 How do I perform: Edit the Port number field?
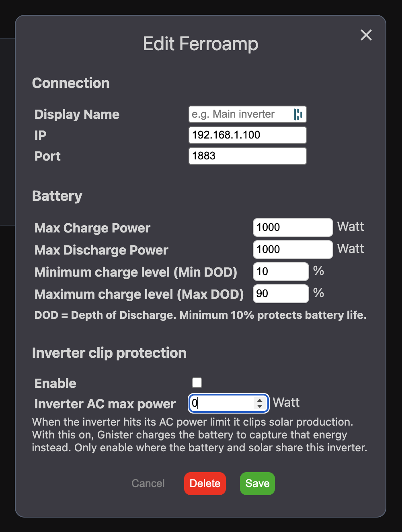pyautogui.click(x=248, y=156)
